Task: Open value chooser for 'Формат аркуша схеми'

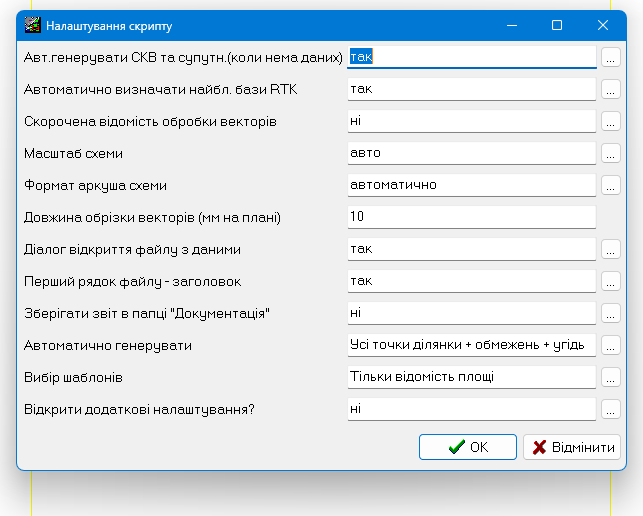Action: click(611, 185)
